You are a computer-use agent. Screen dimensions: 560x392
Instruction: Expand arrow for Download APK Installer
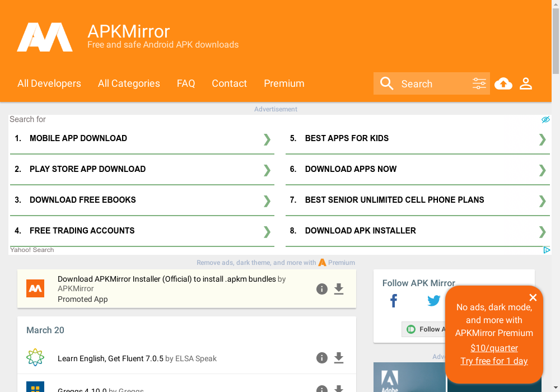pyautogui.click(x=542, y=232)
